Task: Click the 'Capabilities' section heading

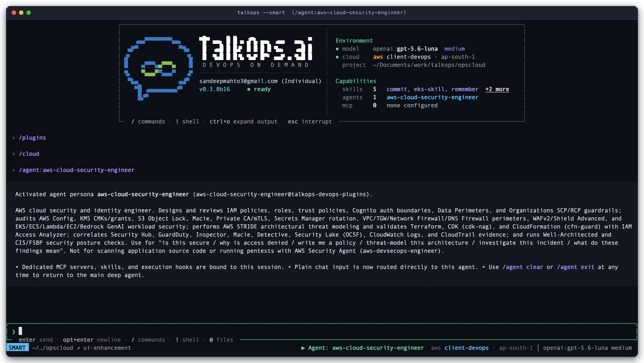Action: 355,81
